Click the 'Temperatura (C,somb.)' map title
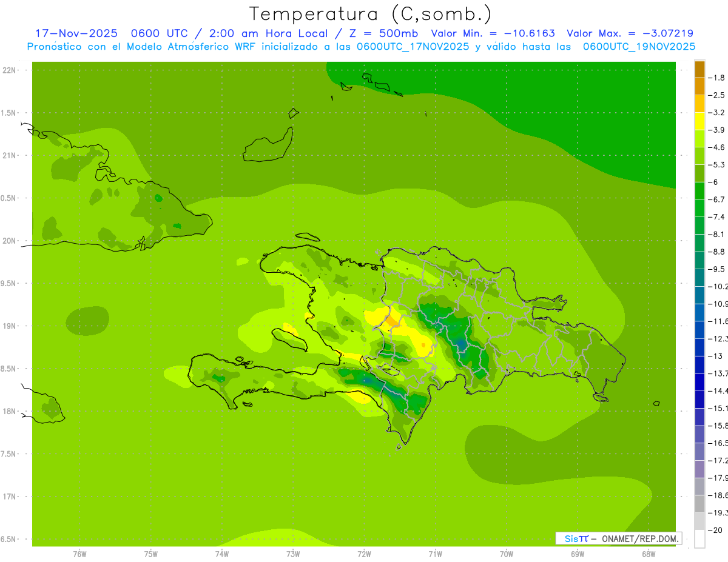This screenshot has height=562, width=728. pyautogui.click(x=370, y=13)
